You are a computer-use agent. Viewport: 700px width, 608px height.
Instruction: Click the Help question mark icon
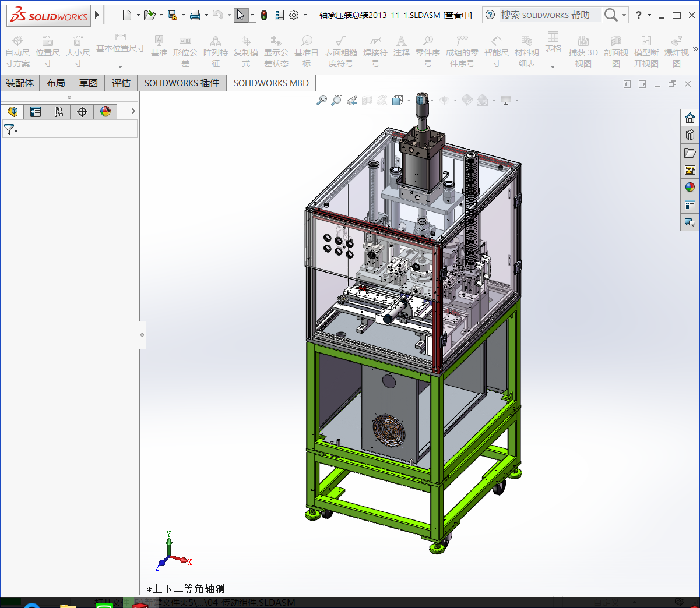[639, 15]
